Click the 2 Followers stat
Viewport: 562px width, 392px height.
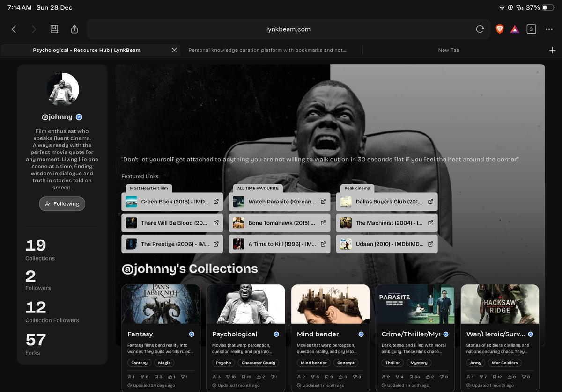(38, 280)
